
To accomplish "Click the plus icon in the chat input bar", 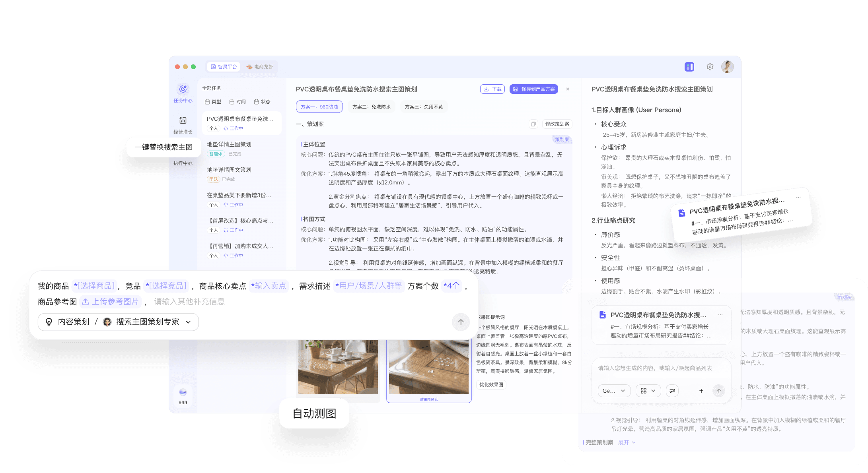I will tap(701, 391).
